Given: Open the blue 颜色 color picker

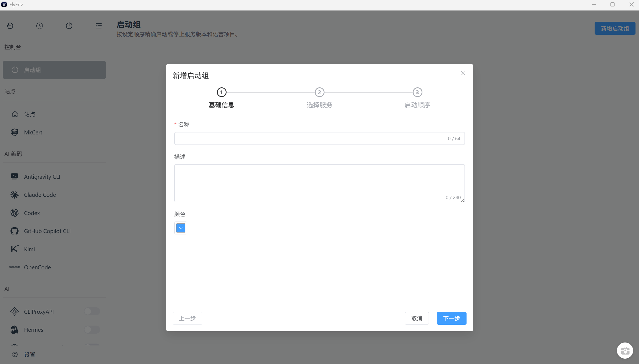Looking at the screenshot, I should [x=181, y=228].
